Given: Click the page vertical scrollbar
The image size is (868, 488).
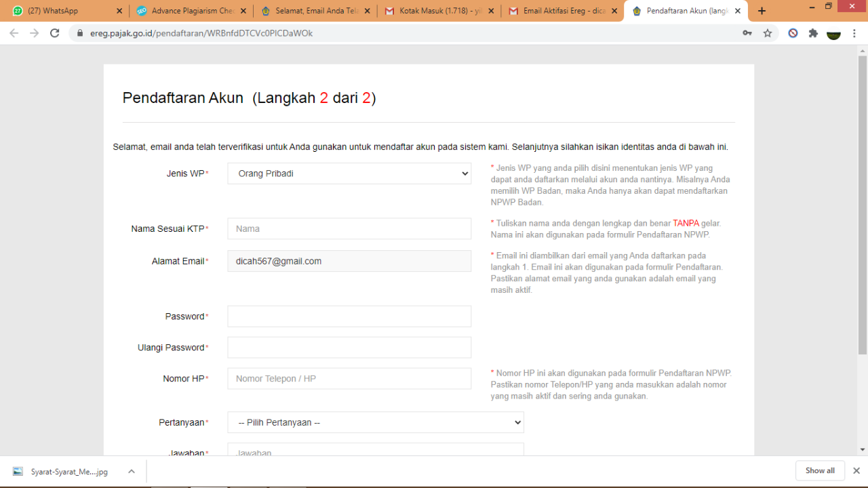Looking at the screenshot, I should click(863, 205).
